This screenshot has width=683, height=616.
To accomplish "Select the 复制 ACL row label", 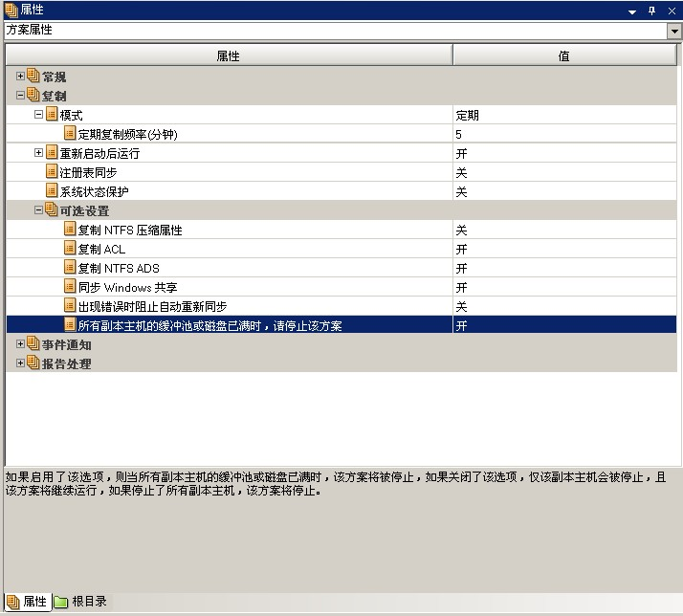I will [101, 250].
